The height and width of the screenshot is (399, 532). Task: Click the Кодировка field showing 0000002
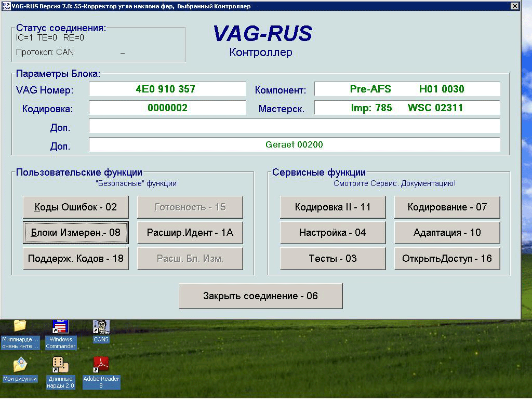point(167,108)
